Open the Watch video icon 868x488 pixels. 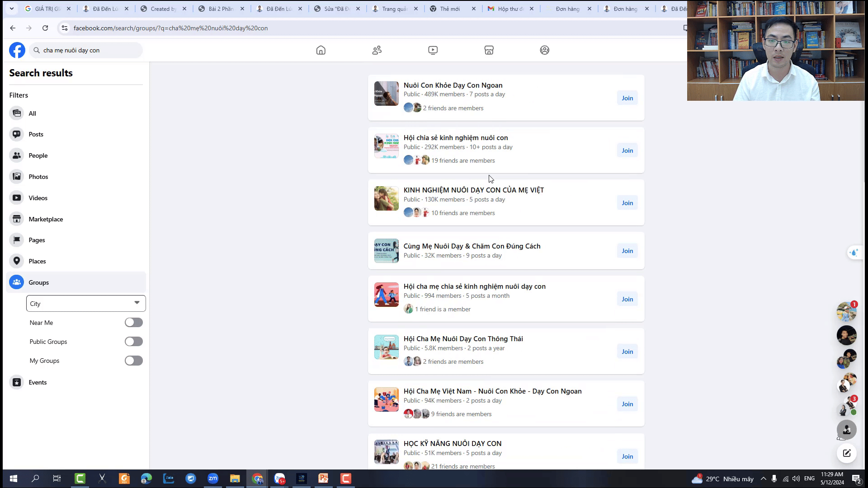(x=433, y=50)
